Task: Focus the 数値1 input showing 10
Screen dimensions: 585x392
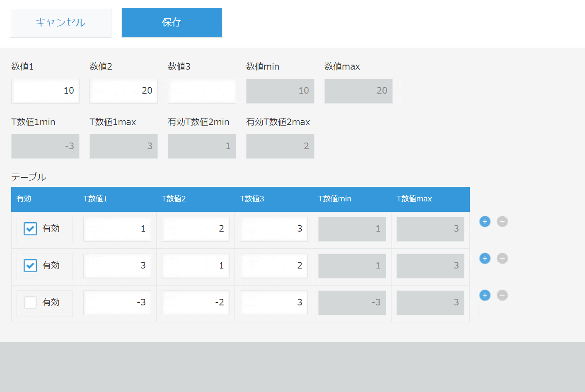Action: (45, 91)
